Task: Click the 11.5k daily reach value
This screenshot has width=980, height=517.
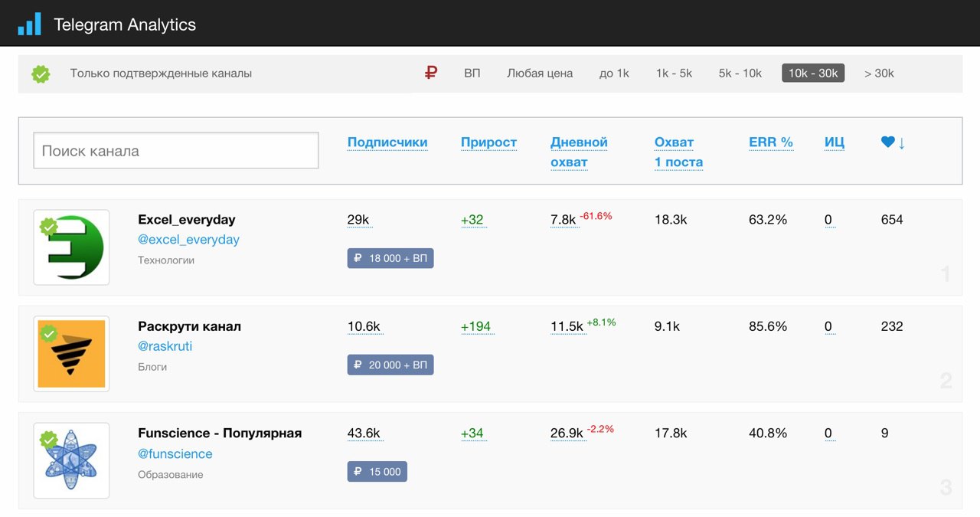Action: 567,326
